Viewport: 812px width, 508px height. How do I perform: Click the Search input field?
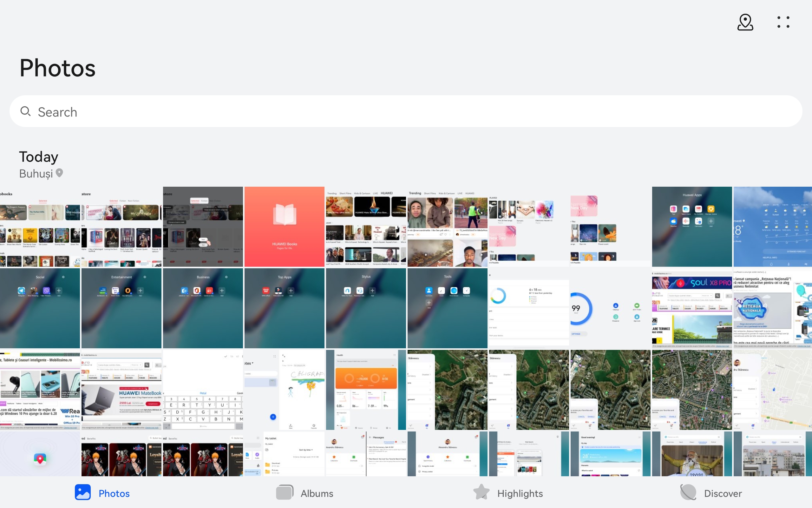coord(406,111)
